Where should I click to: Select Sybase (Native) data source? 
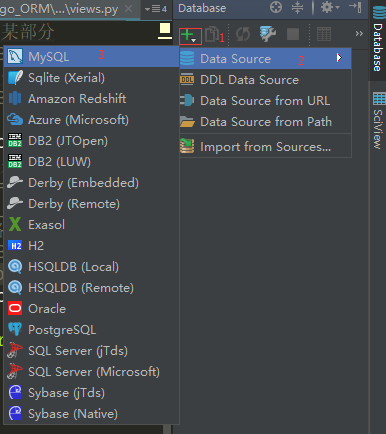(x=92, y=414)
